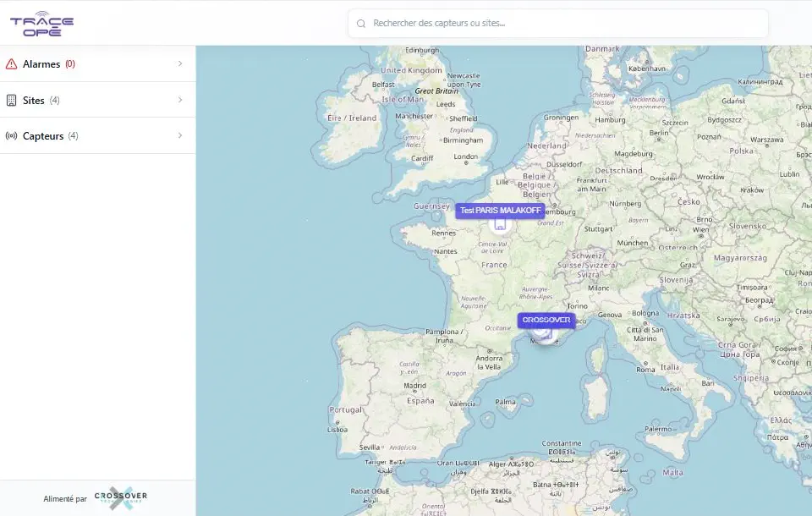Image resolution: width=812 pixels, height=516 pixels.
Task: Click the Alarmes warning triangle icon
Action: point(11,64)
